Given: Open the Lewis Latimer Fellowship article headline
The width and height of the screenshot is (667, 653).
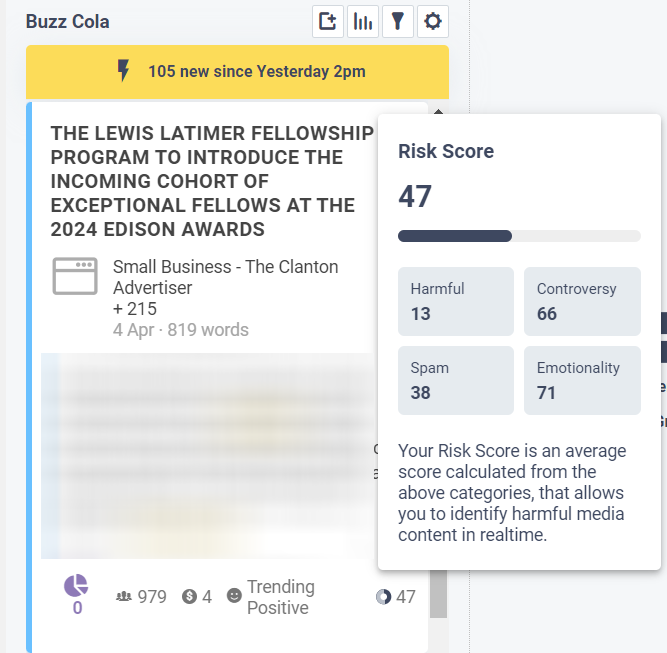Looking at the screenshot, I should [x=212, y=181].
